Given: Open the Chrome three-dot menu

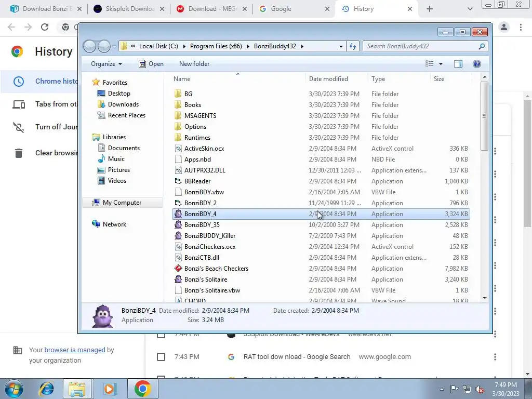Looking at the screenshot, I should pos(521,27).
